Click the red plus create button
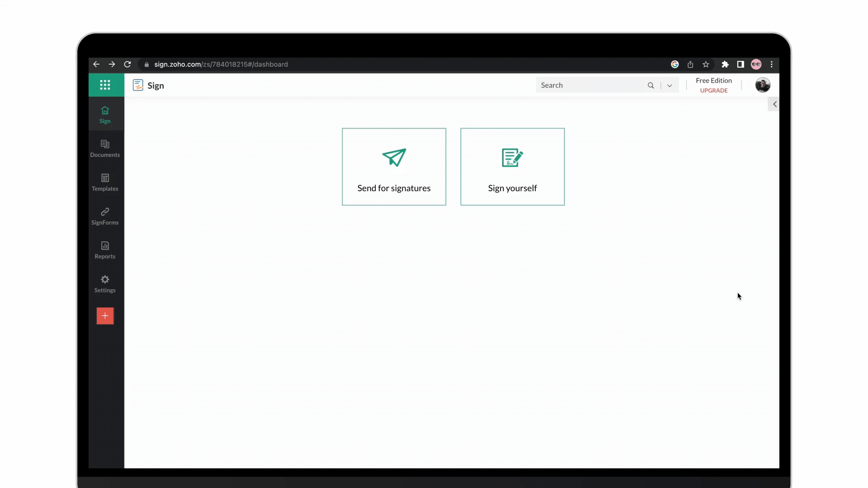 pyautogui.click(x=105, y=316)
